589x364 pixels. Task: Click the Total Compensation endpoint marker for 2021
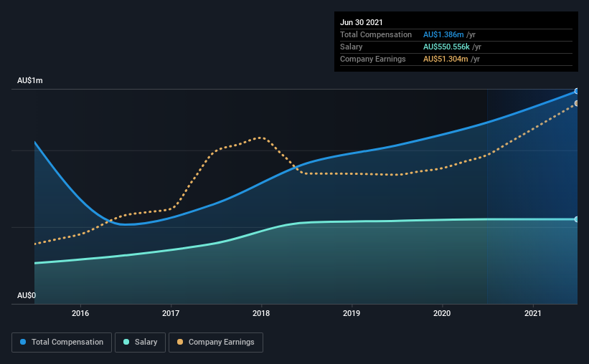point(576,91)
